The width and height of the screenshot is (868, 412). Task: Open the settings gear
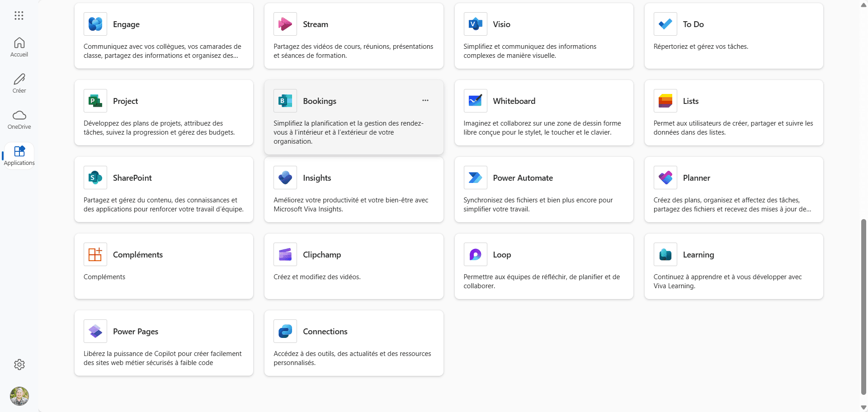tap(19, 365)
